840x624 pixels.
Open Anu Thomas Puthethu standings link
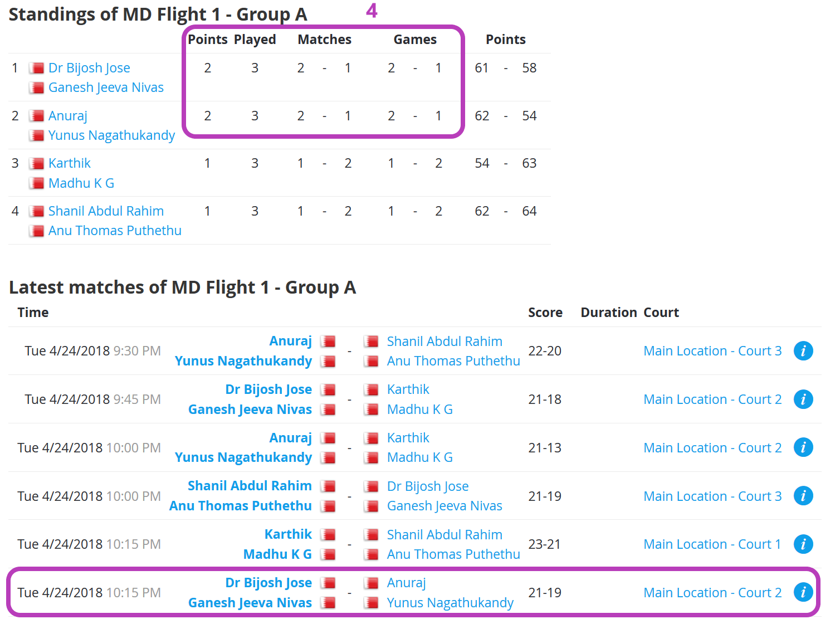[115, 231]
